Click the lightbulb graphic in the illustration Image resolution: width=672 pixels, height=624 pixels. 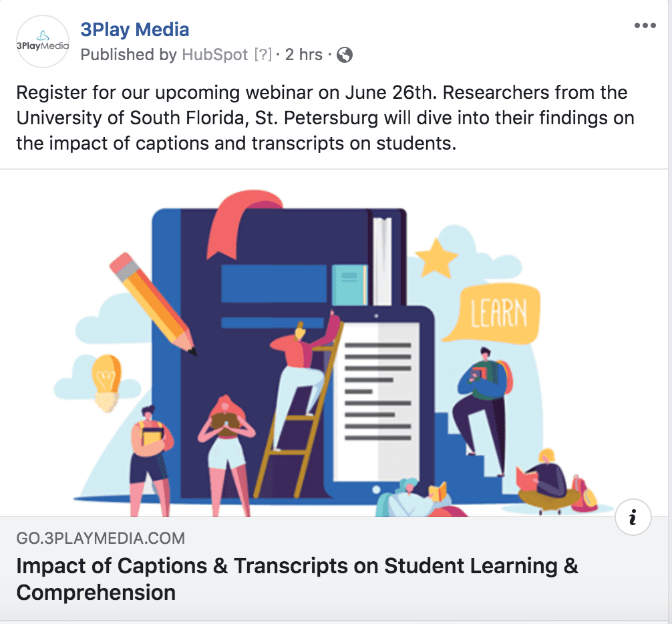coord(106,383)
